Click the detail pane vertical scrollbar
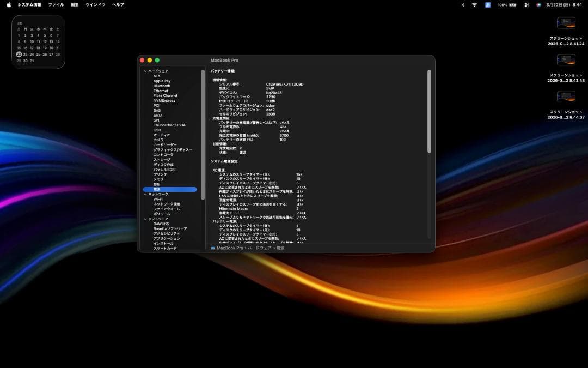The image size is (588, 368). 430,111
